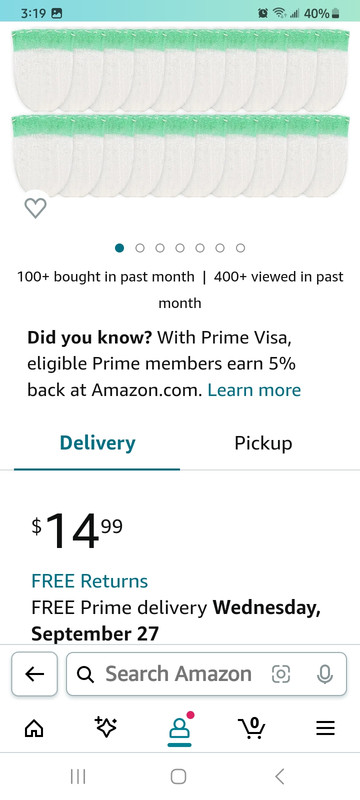Image resolution: width=360 pixels, height=800 pixels.
Task: Tap the microphone voice search icon
Action: [324, 674]
